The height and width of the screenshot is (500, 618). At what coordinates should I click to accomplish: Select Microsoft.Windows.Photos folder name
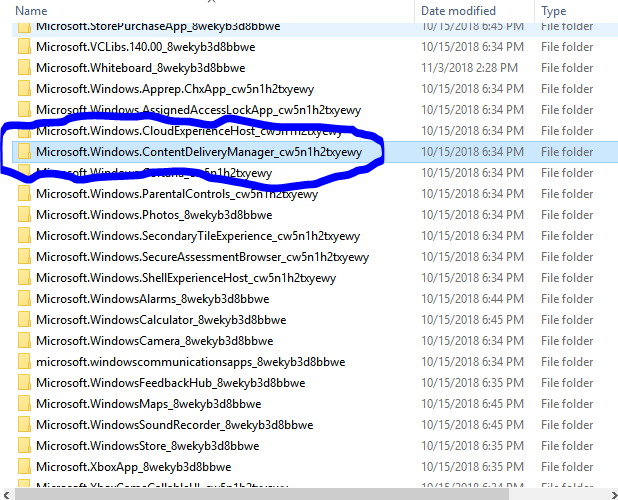point(154,215)
